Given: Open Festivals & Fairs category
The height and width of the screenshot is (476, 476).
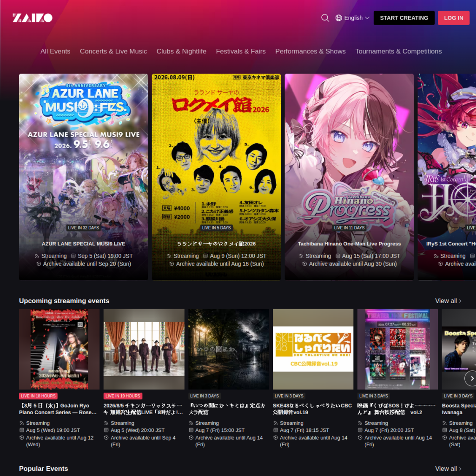Looking at the screenshot, I should click(x=241, y=51).
